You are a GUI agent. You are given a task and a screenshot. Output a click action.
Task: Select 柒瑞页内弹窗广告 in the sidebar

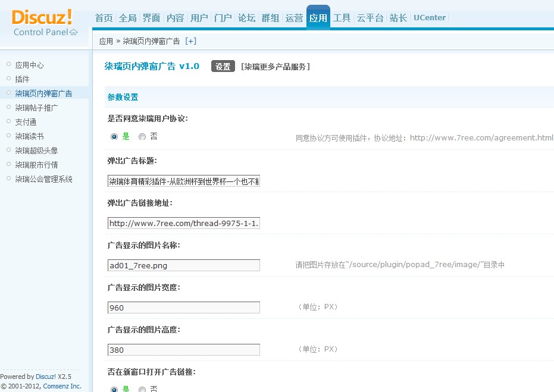pos(43,93)
